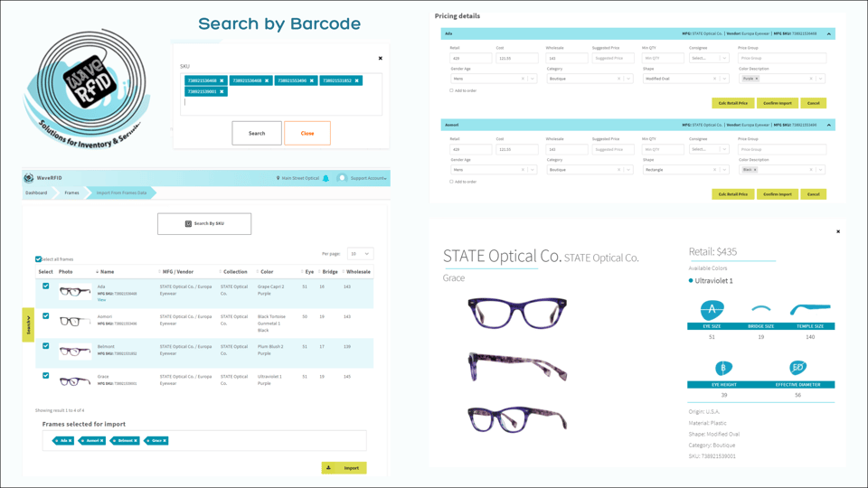Open Gender Age dropdown in Aomori pricing
This screenshot has width=868, height=488.
pos(533,170)
